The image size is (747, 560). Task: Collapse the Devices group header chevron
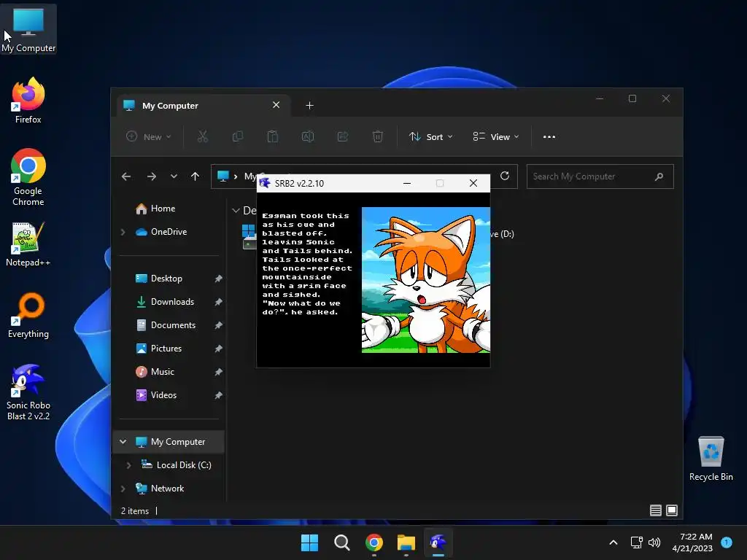click(236, 211)
